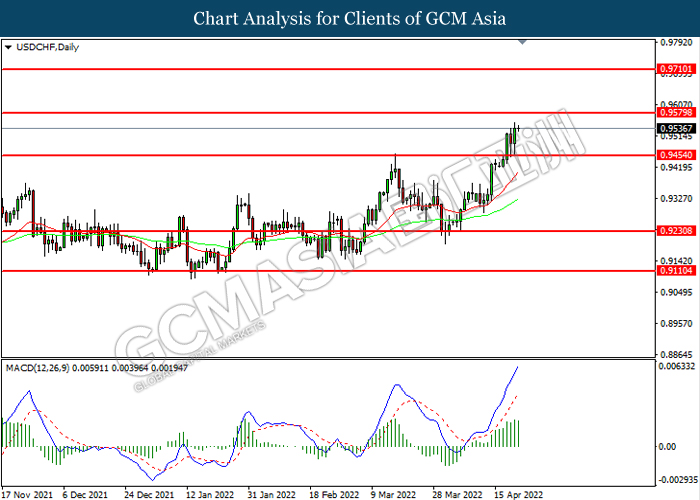Click the 0.88645 price axis value
The width and height of the screenshot is (700, 500).
click(x=676, y=354)
